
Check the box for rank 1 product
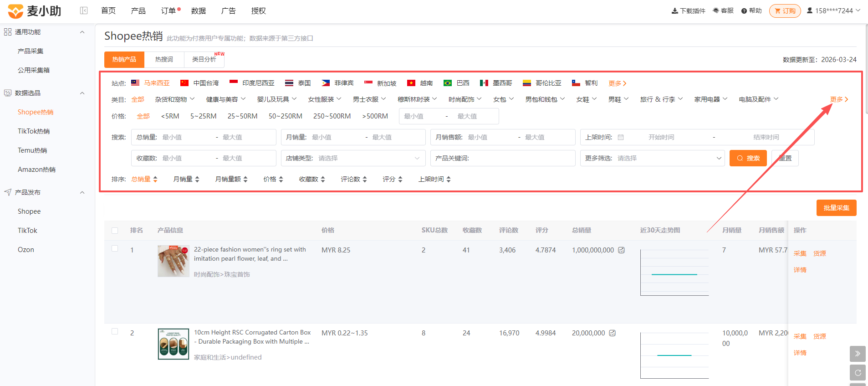click(115, 248)
